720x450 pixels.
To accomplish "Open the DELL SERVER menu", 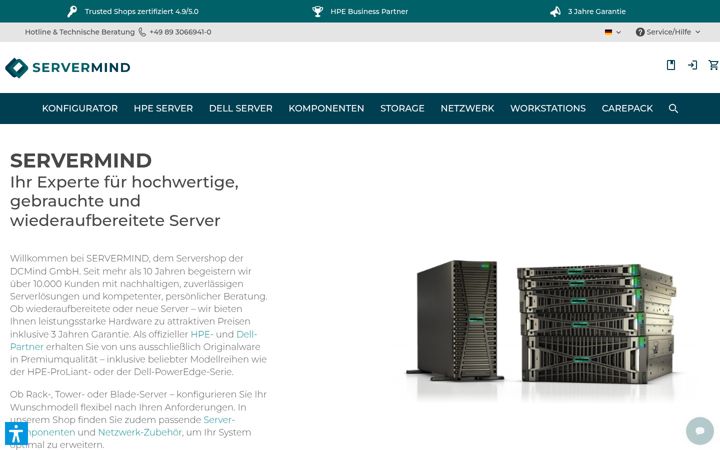I will tap(241, 108).
